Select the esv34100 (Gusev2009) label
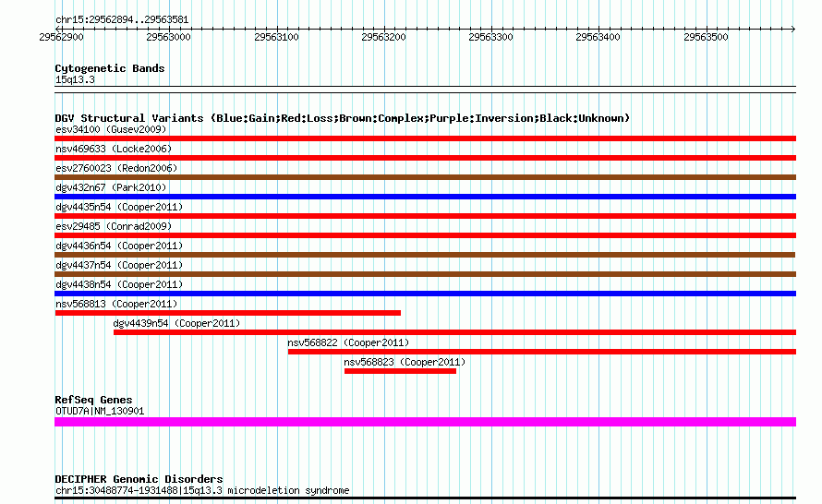This screenshot has height=504, width=822. pos(111,129)
